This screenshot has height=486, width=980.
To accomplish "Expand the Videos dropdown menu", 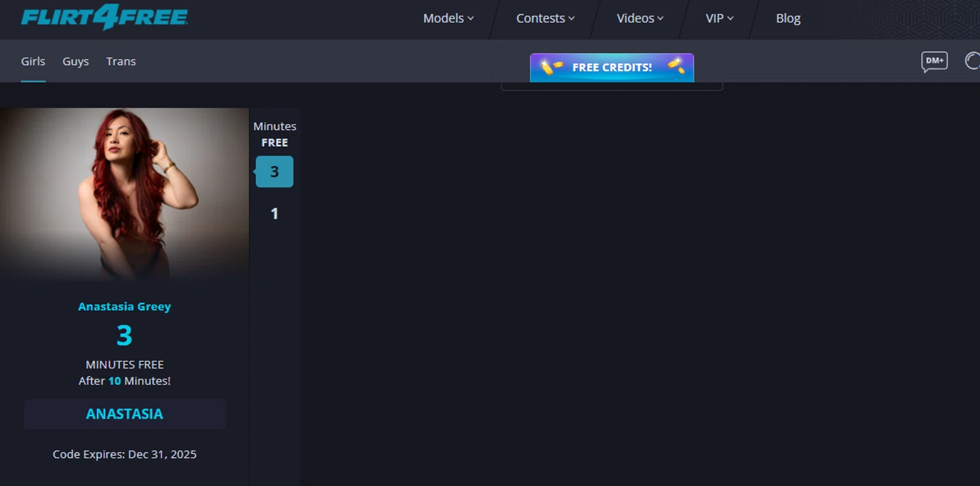I will pyautogui.click(x=640, y=18).
